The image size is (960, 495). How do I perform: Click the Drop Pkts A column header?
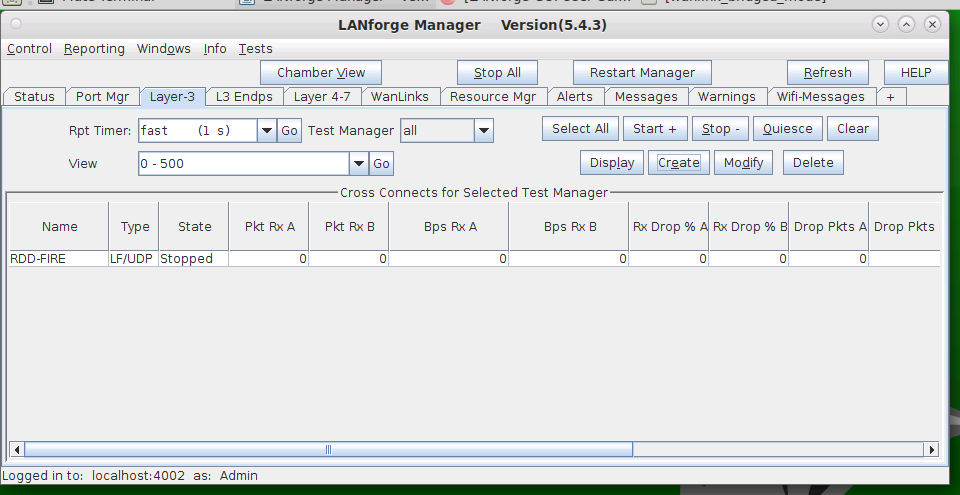[830, 227]
